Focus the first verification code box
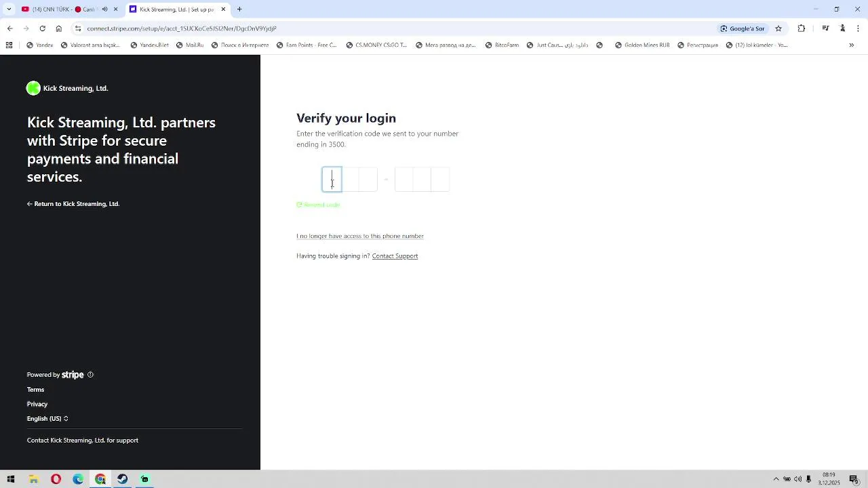The height and width of the screenshot is (488, 868). 332,180
